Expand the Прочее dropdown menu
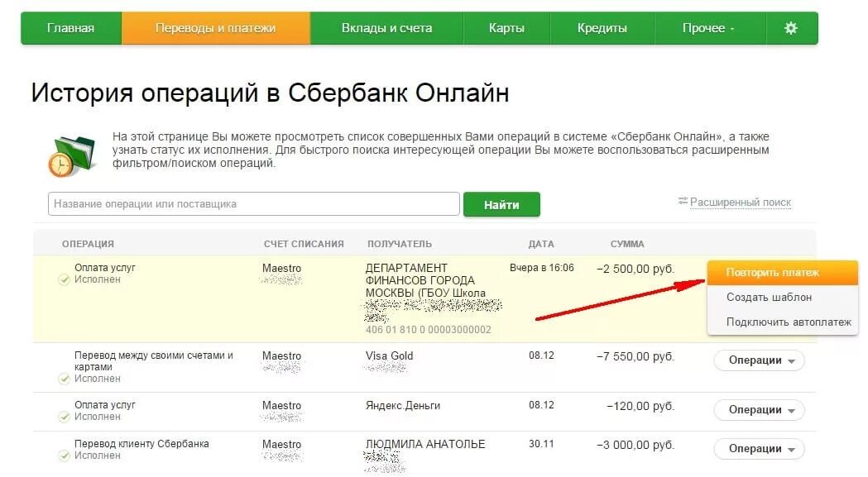This screenshot has width=868, height=477. tap(709, 28)
